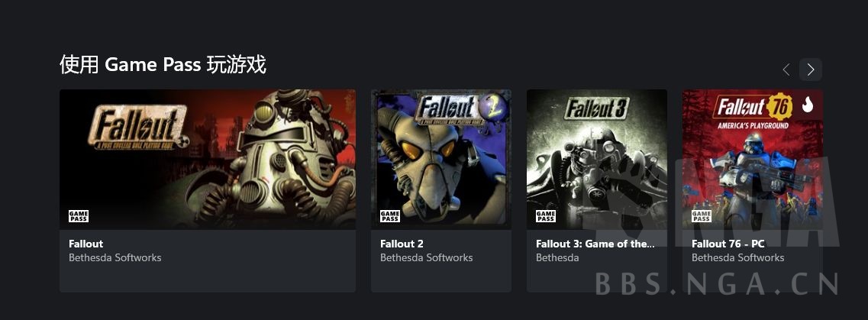The height and width of the screenshot is (320, 868).
Task: Click the Bethesda publisher under Fallout 3
Action: [x=557, y=257]
